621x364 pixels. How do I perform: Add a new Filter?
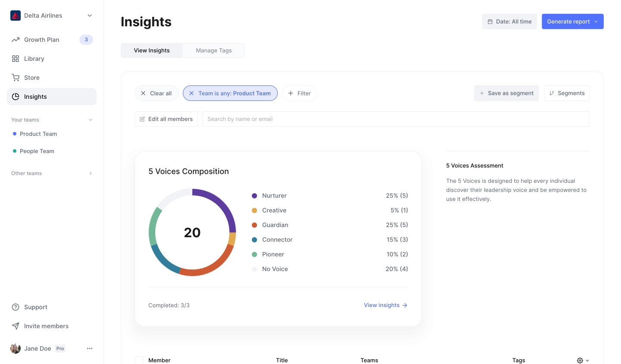pos(300,93)
